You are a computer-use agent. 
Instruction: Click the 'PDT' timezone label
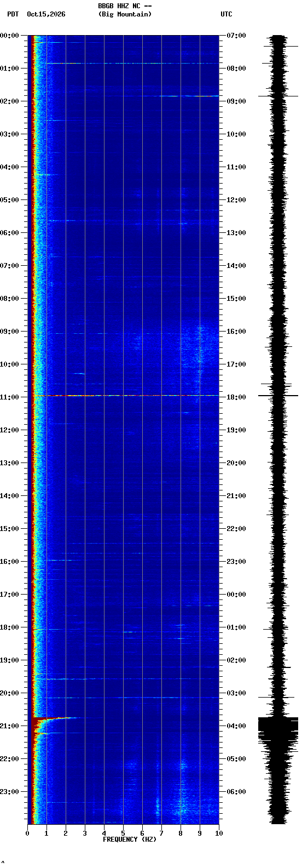pos(13,14)
